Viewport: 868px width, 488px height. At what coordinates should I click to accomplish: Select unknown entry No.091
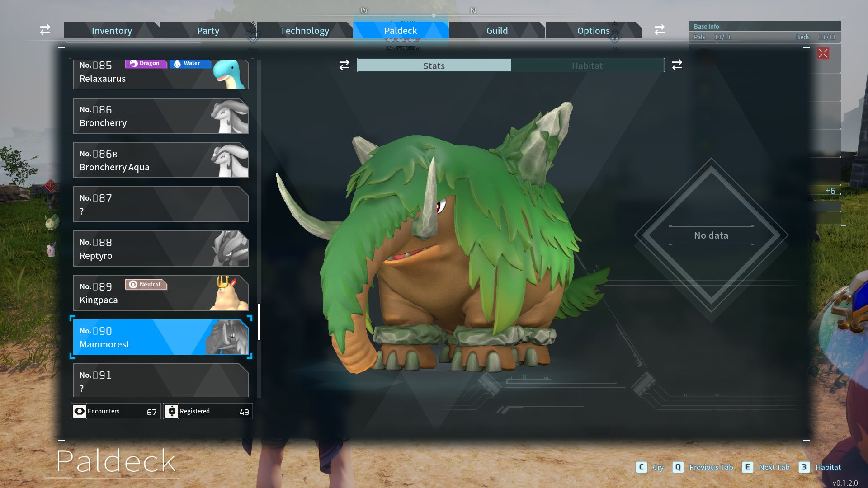coord(161,380)
